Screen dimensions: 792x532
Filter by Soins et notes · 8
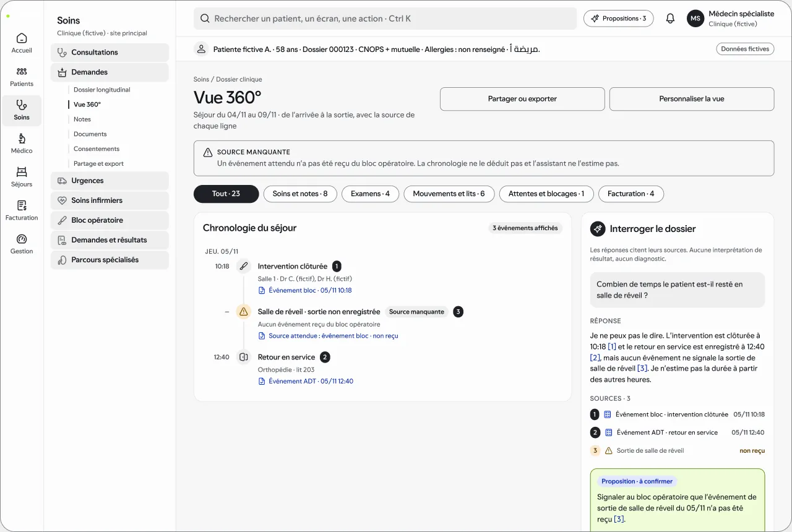point(300,194)
